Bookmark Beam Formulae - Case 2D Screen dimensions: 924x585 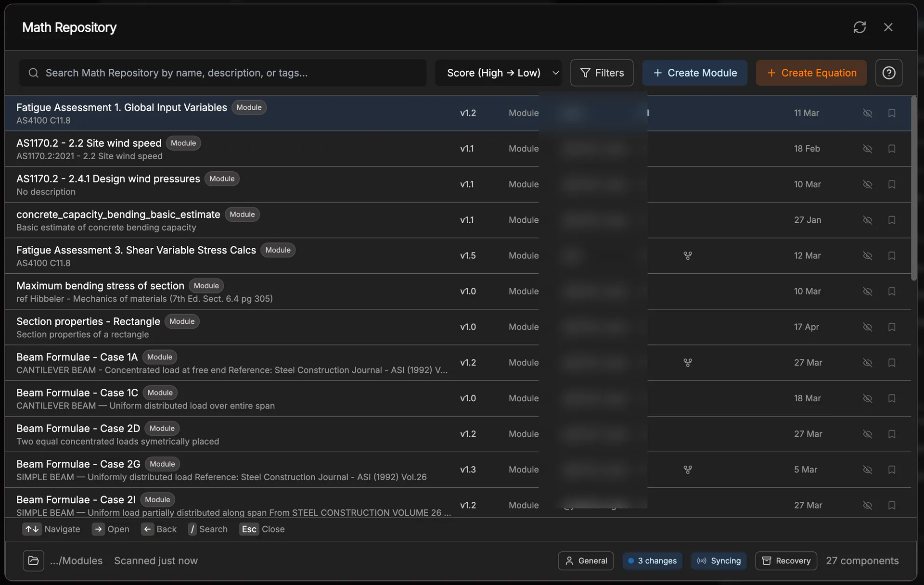(892, 434)
